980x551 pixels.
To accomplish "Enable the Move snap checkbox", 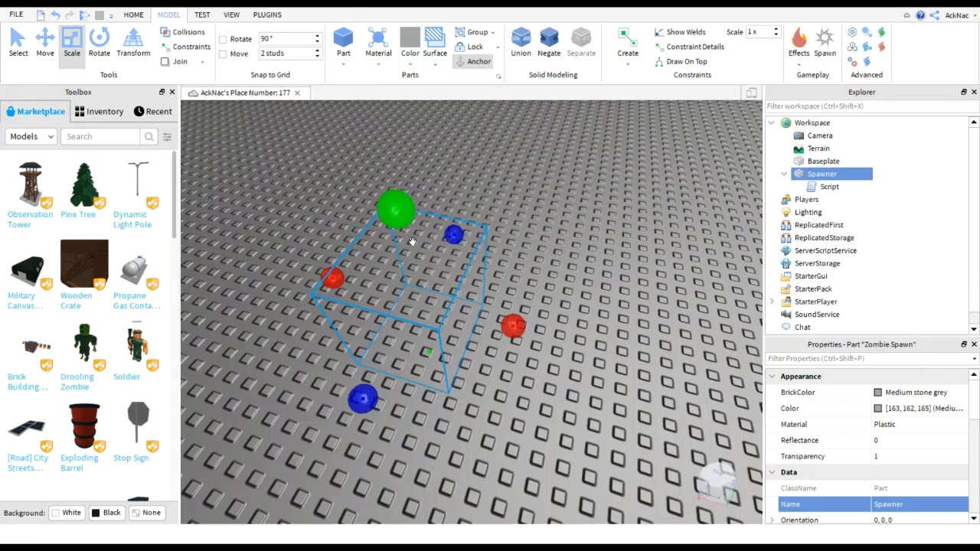I will pyautogui.click(x=223, y=54).
